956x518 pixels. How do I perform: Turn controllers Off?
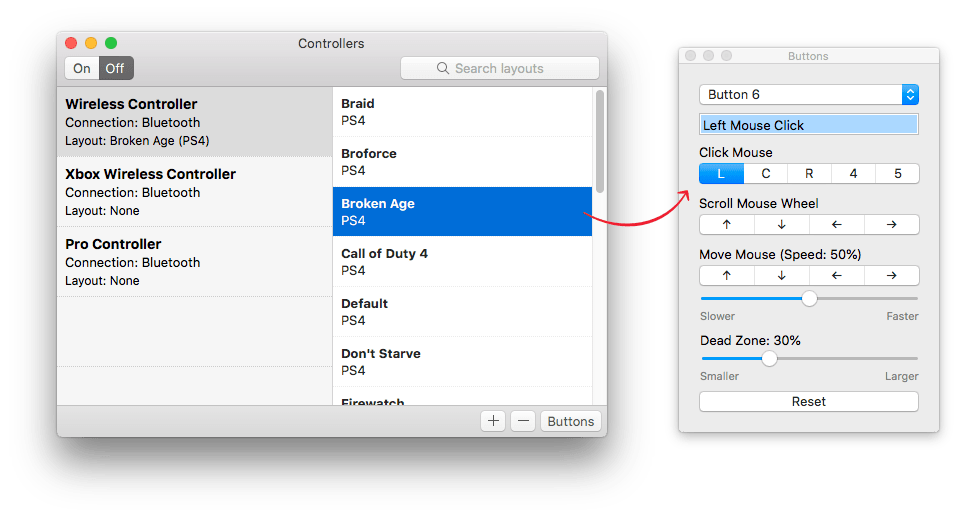click(x=116, y=68)
